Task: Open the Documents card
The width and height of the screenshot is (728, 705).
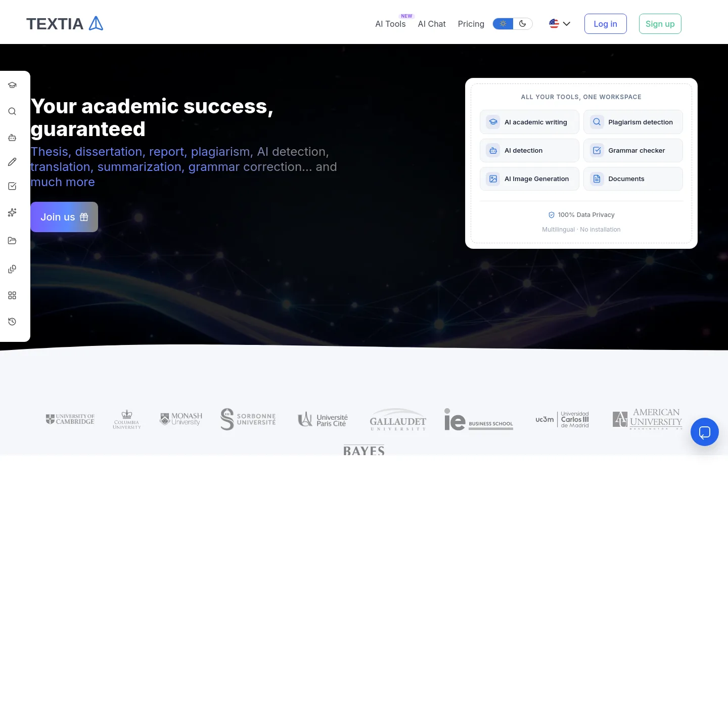Action: [633, 179]
